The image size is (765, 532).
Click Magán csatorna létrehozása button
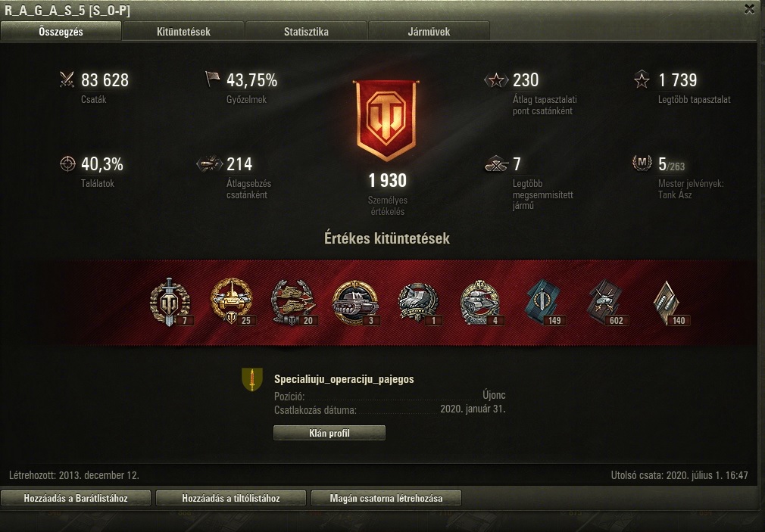386,499
